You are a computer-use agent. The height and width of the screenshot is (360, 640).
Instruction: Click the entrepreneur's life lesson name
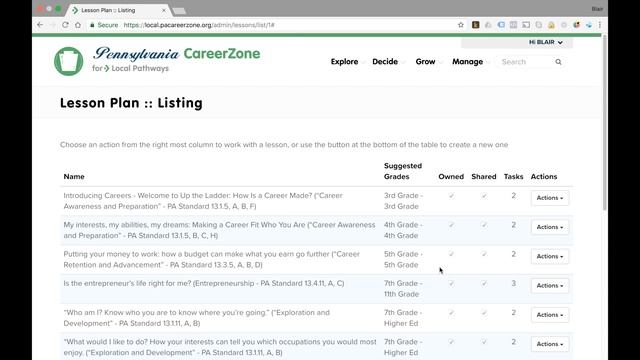click(x=204, y=283)
